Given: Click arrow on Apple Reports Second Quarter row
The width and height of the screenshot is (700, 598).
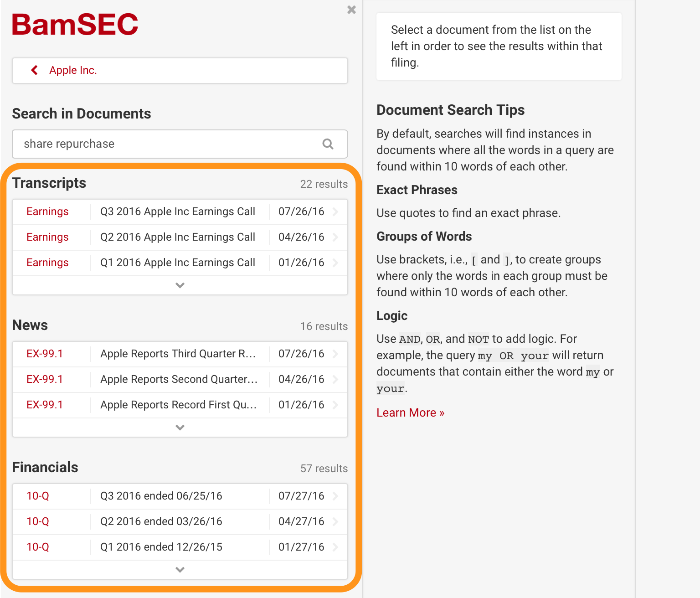Looking at the screenshot, I should point(335,379).
